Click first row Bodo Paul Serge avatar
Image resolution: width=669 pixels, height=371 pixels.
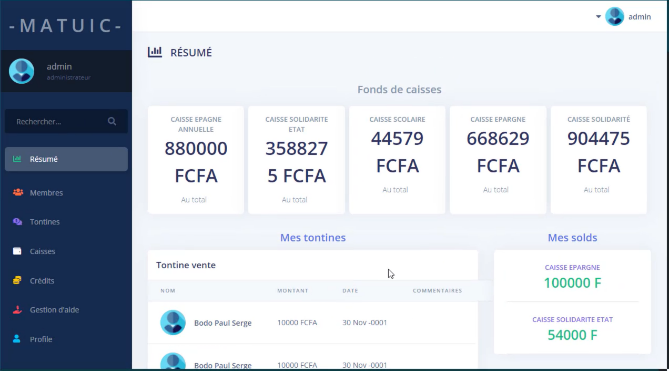[x=173, y=322]
